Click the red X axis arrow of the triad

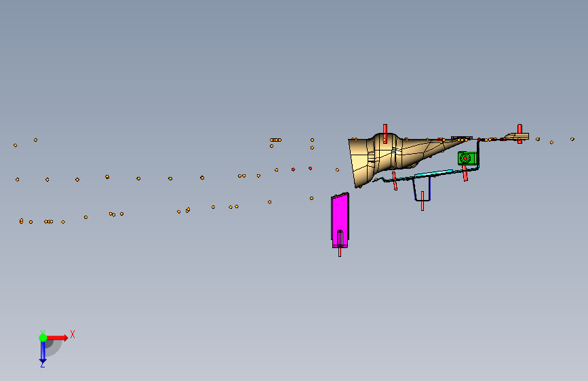pyautogui.click(x=56, y=338)
